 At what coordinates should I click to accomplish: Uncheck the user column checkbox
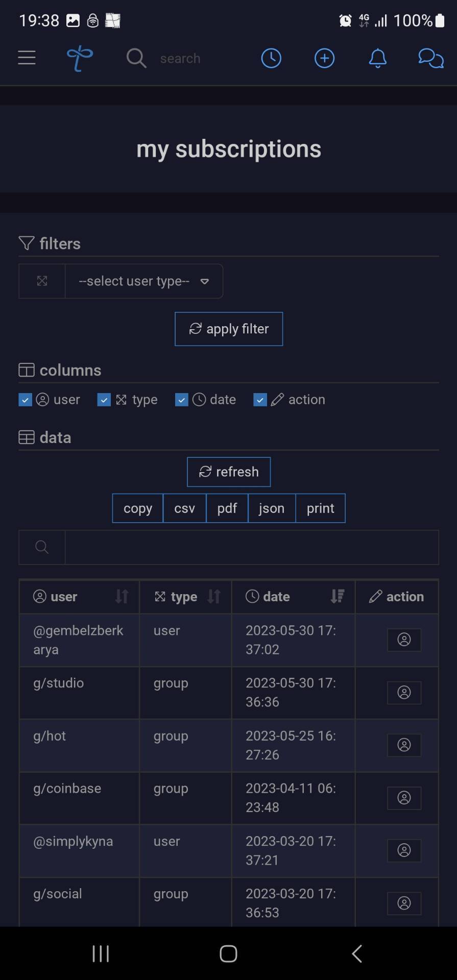pos(25,400)
